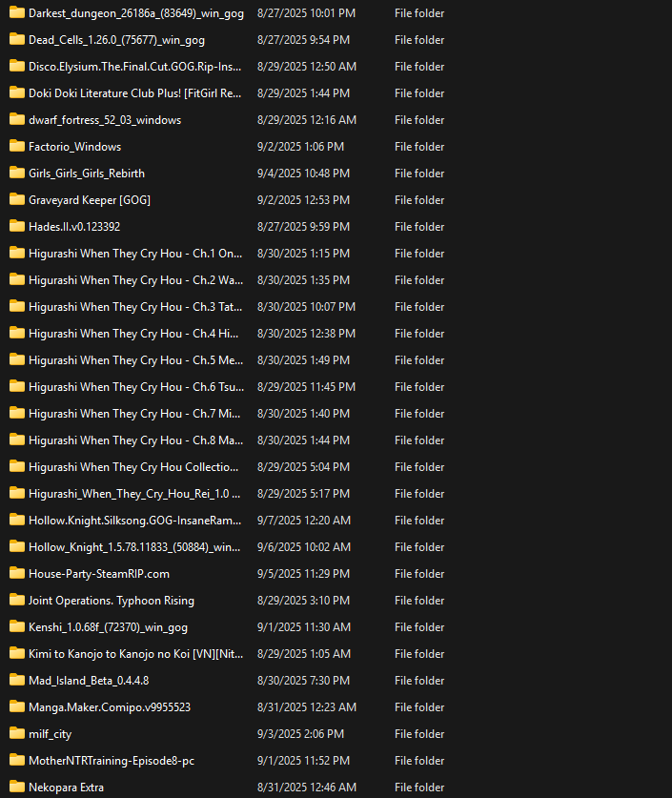Select Higurashi Hou Ch.8 Ma... name
Screen dimensions: 672x798
(x=135, y=440)
